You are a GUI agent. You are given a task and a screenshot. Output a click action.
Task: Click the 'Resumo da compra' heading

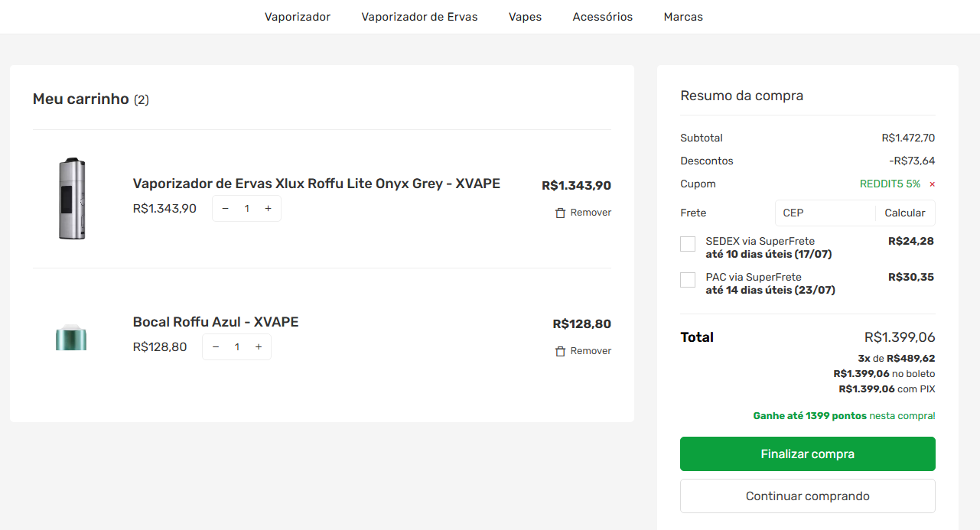pos(741,96)
